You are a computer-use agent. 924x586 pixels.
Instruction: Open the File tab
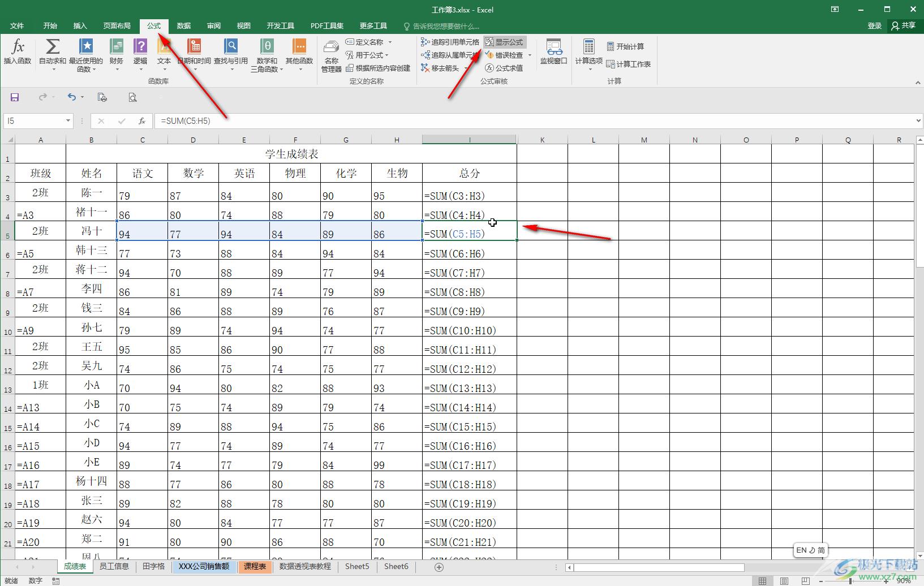17,25
